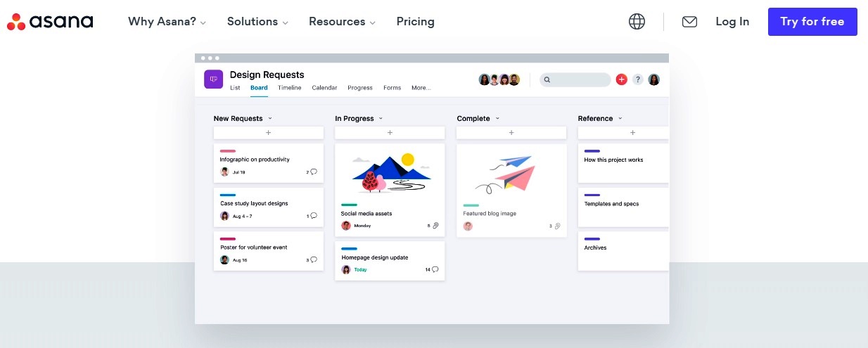The height and width of the screenshot is (348, 868).
Task: Open comments on Homepage design update card
Action: [x=435, y=269]
